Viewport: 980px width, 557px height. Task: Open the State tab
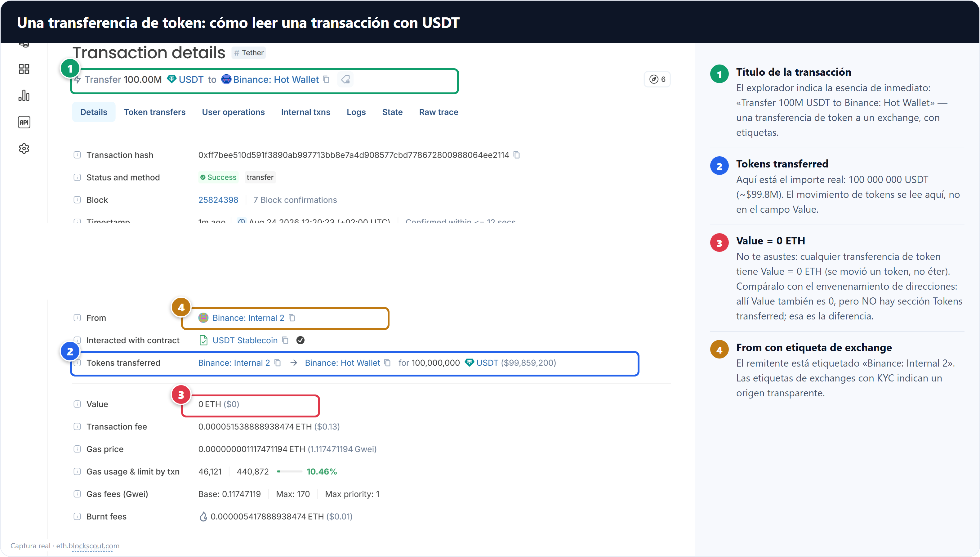[392, 112]
